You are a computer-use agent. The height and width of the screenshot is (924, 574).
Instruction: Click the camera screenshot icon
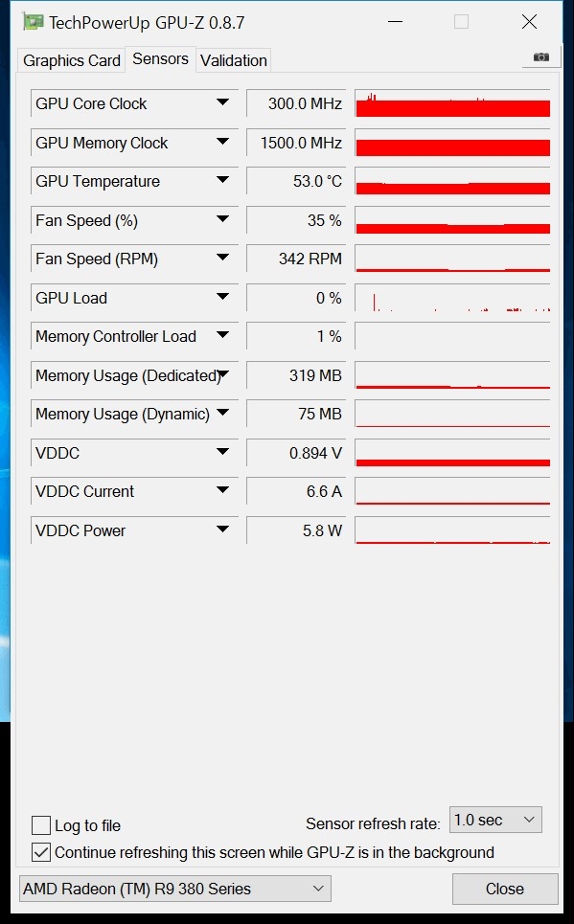point(541,57)
